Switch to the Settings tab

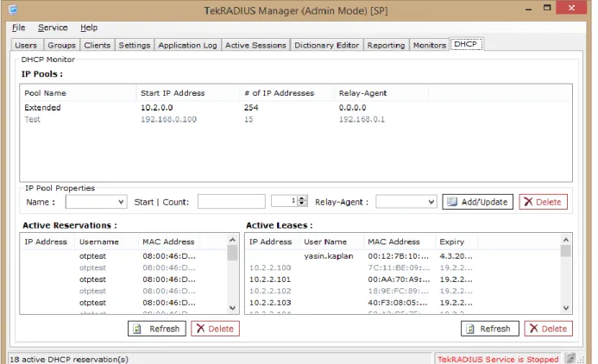click(135, 45)
